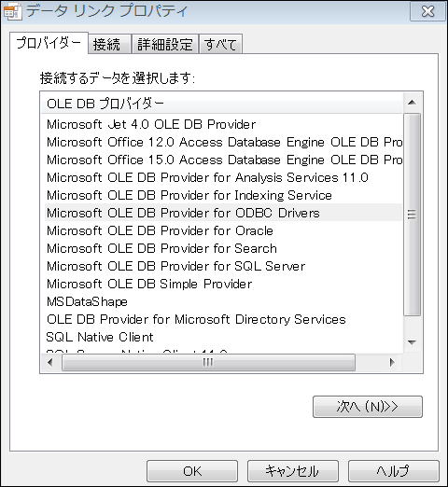The width and height of the screenshot is (448, 487).
Task: Switch to the プロバイダー tab
Action: [x=49, y=43]
